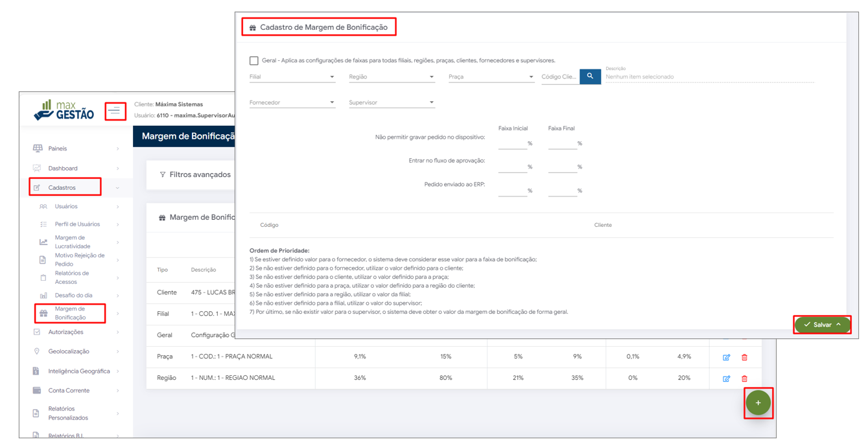This screenshot has height=446, width=868.
Task: Click the Conta Corrente wallet icon
Action: pos(37,390)
